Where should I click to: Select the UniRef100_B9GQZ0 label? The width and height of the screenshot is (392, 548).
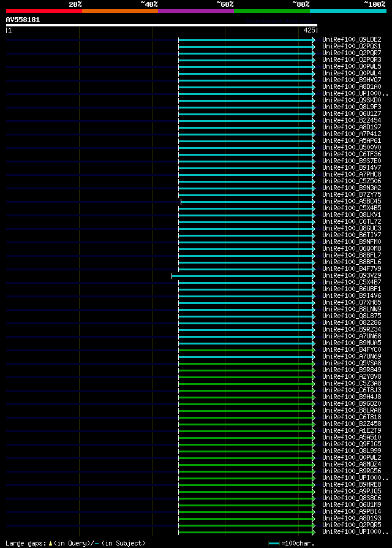(x=352, y=404)
